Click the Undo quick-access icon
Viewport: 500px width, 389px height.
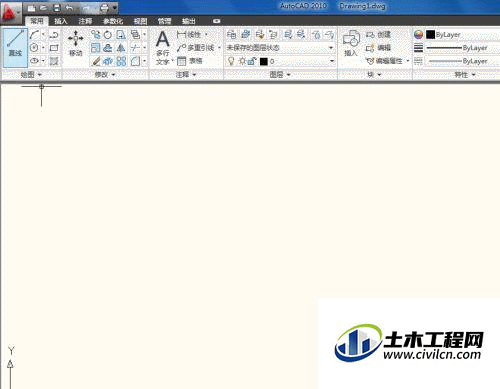click(69, 8)
